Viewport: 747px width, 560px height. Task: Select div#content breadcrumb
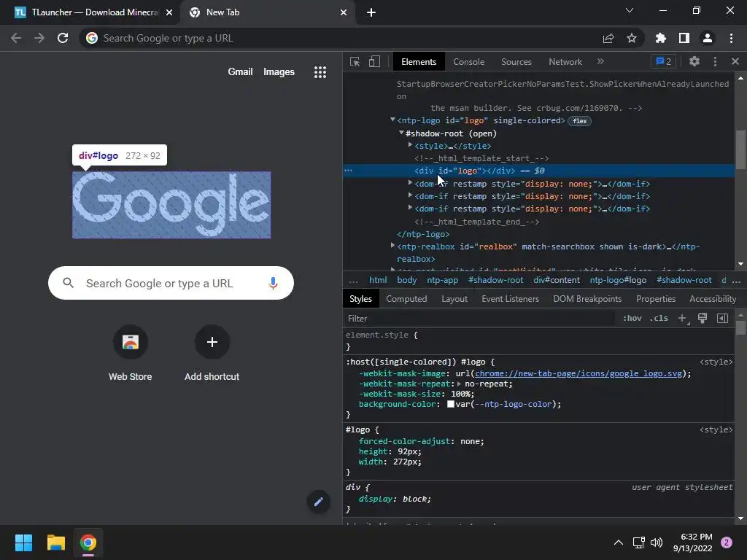(x=557, y=280)
